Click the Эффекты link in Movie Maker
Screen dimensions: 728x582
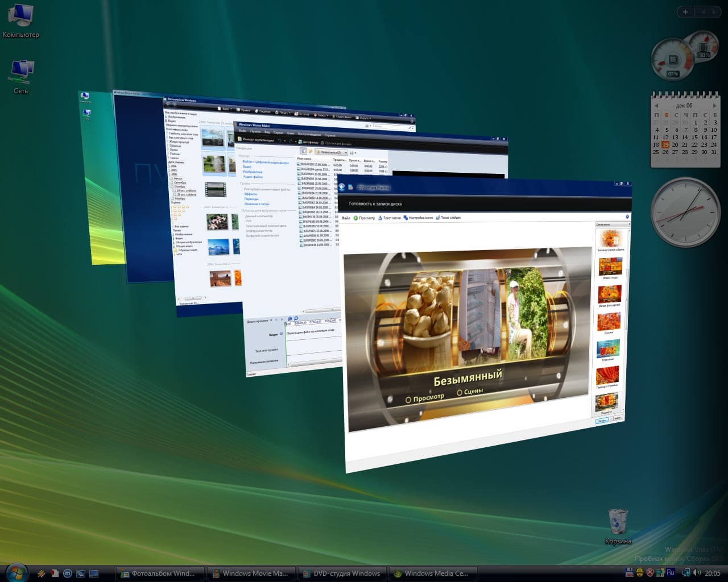(x=251, y=194)
